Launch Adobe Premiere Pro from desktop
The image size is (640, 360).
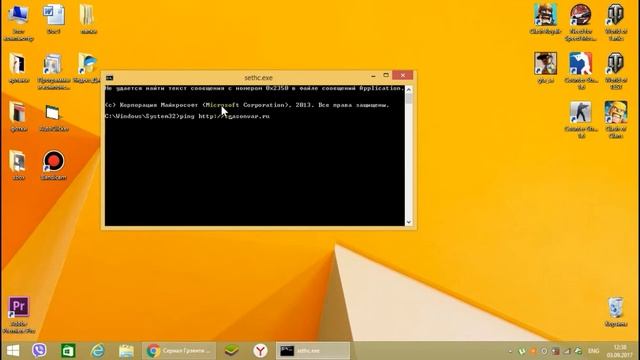(x=19, y=315)
